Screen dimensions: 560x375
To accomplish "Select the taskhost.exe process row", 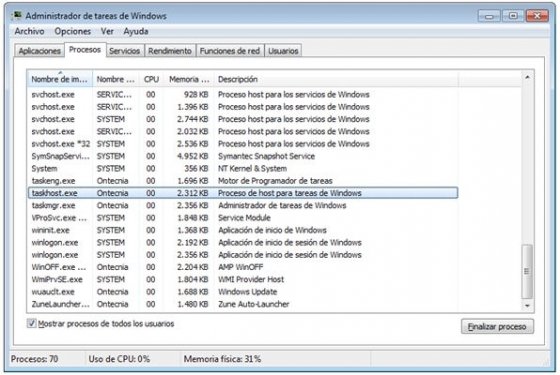I will [243, 193].
